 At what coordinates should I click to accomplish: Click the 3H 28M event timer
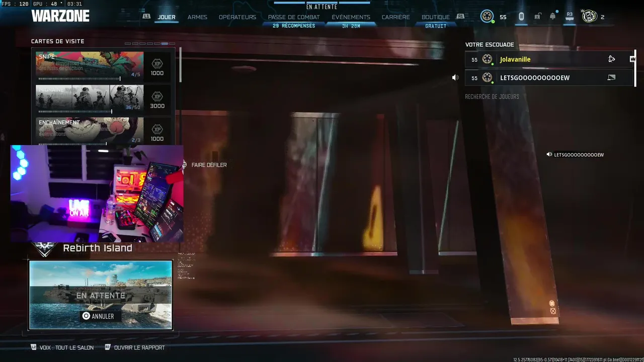351,26
